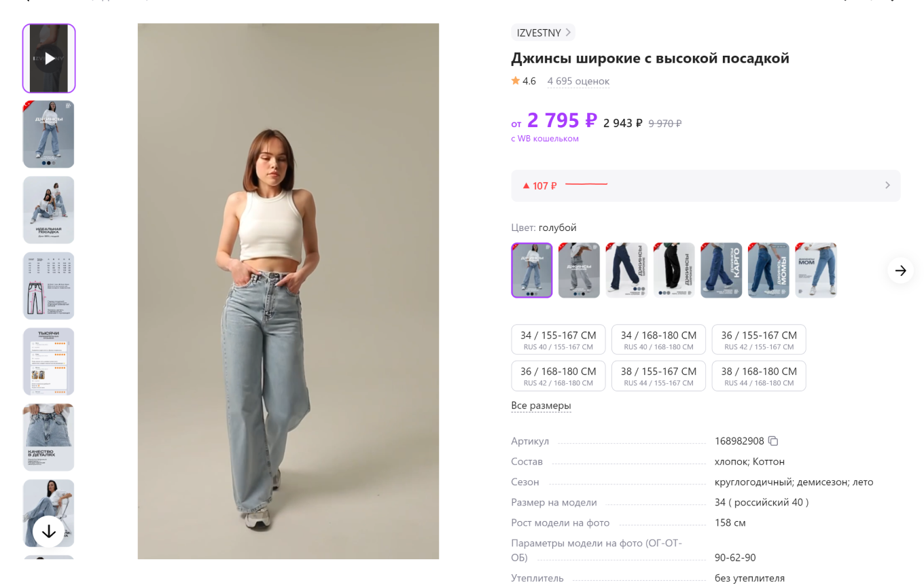
Task: Open the size chart thumbnail
Action: click(49, 286)
